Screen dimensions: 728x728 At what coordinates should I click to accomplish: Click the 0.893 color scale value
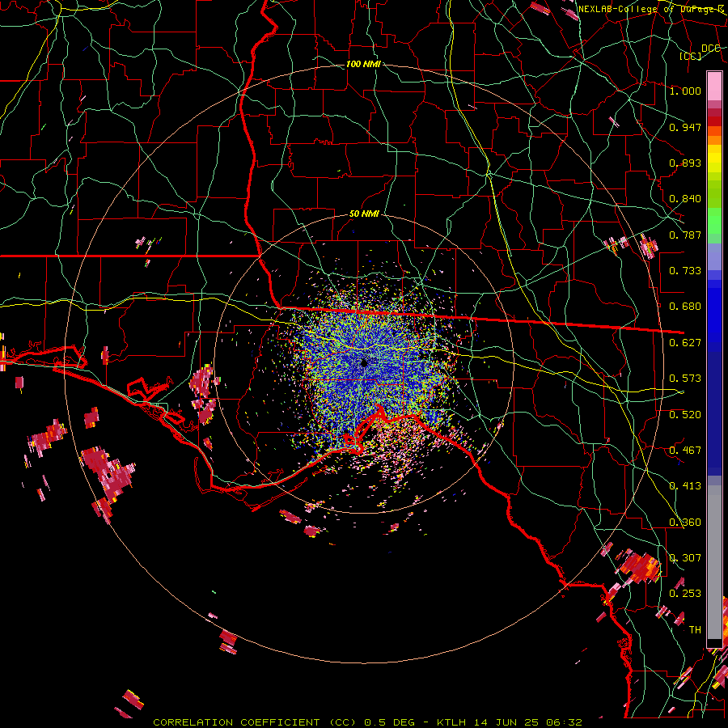click(685, 163)
